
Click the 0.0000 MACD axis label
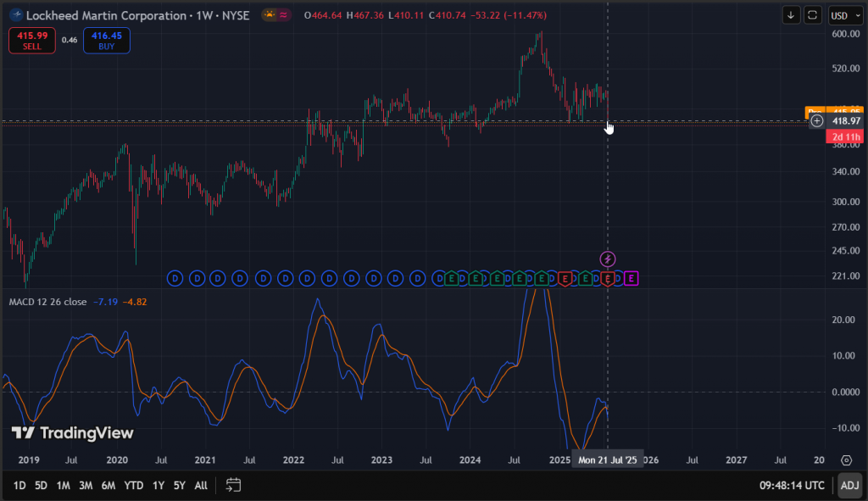(x=846, y=392)
